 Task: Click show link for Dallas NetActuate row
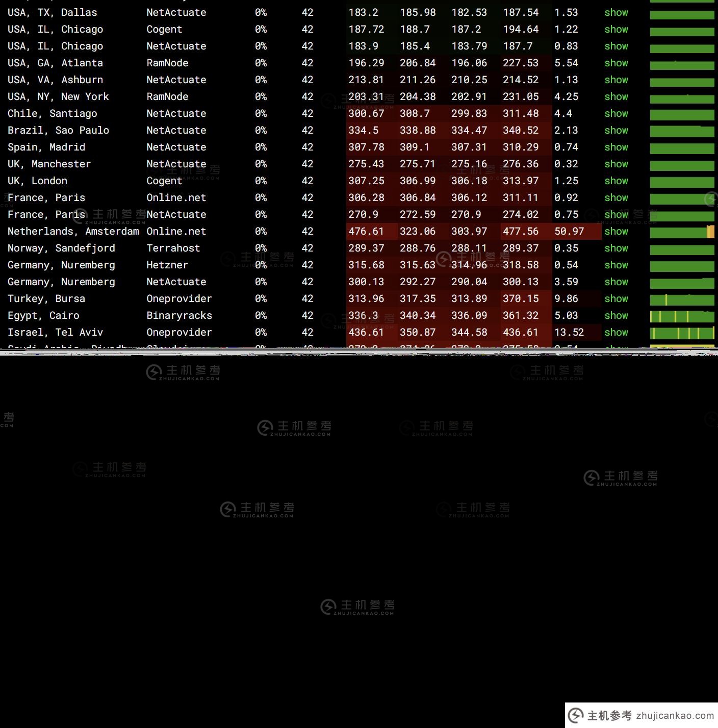coord(616,12)
